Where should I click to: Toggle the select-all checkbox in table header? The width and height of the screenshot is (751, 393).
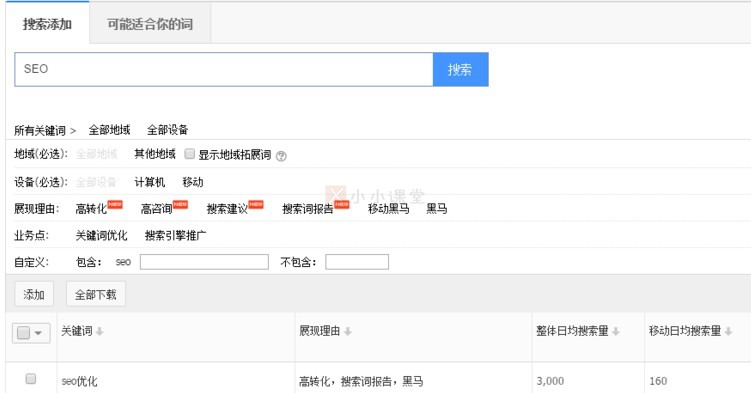(x=23, y=333)
